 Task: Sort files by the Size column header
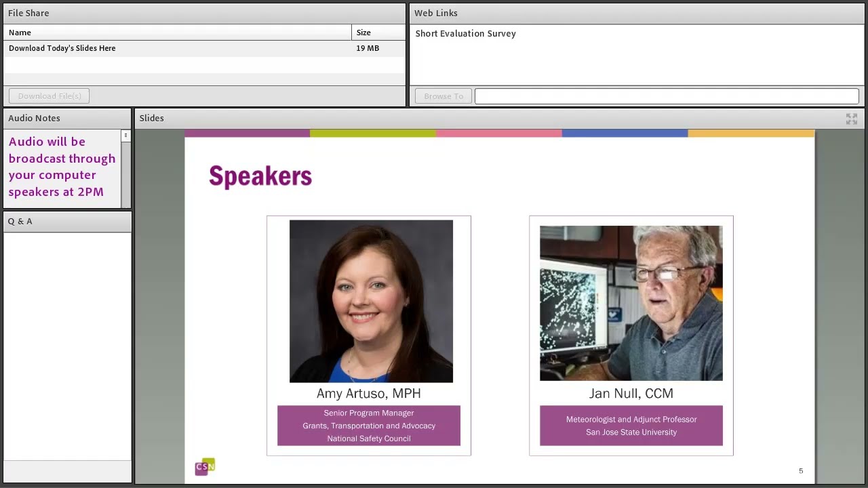pos(378,33)
